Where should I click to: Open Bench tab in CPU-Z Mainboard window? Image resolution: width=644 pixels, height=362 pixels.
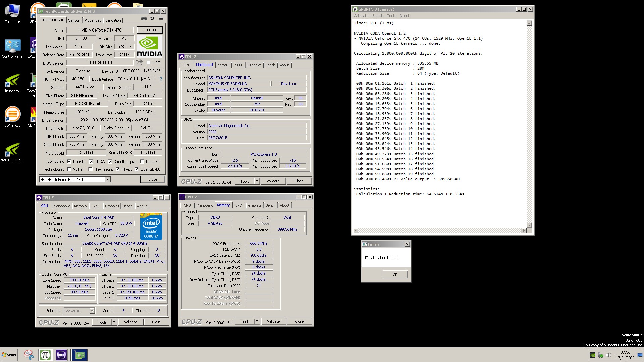point(270,65)
